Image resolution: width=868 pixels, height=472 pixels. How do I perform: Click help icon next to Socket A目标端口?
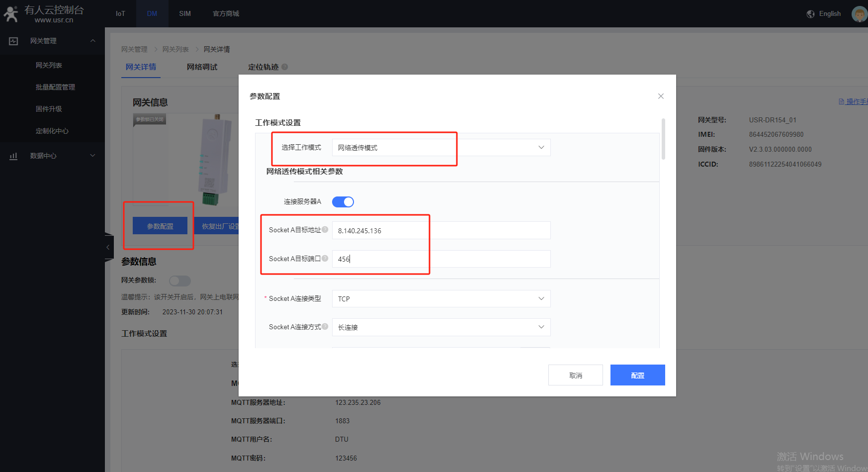tap(325, 259)
